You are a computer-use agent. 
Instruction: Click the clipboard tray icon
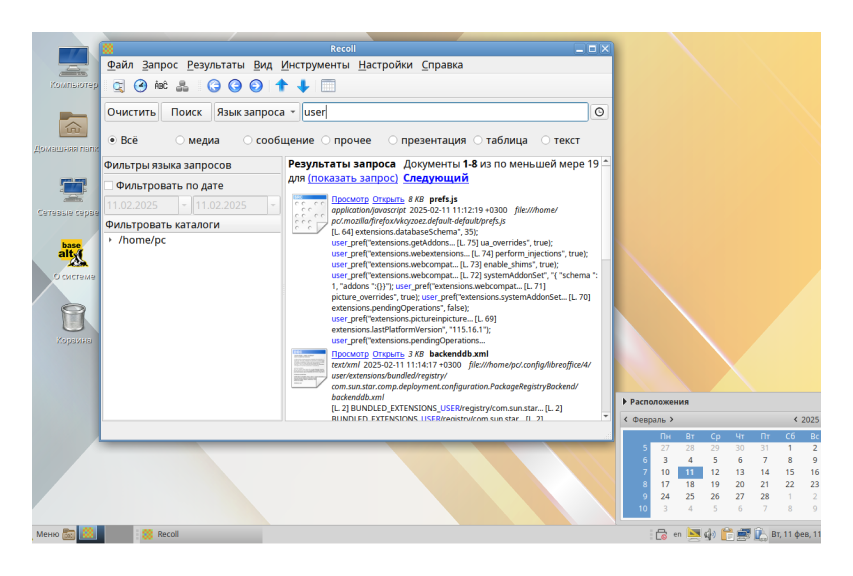click(727, 535)
